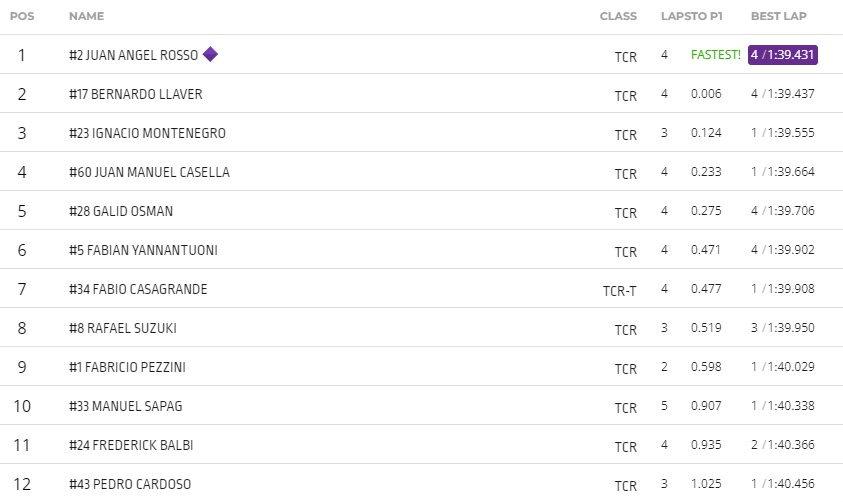Open #1 Fabricio Pezzini entry
Viewport: 843px width, 502px height.
(127, 367)
